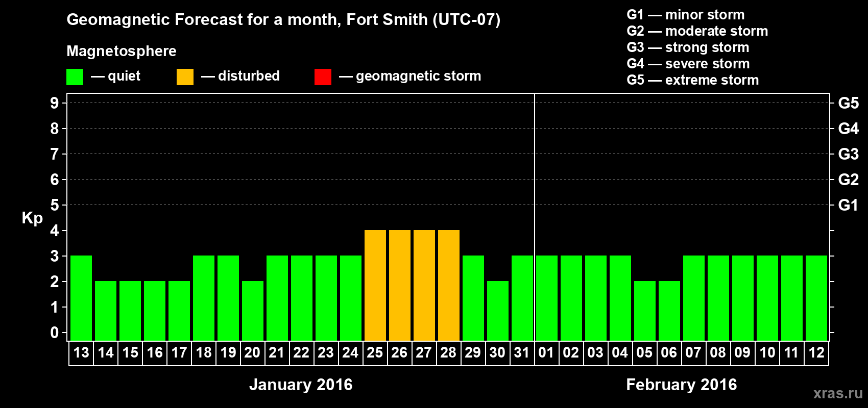Select the orange bar for January 27
The image size is (868, 408).
coord(424,285)
